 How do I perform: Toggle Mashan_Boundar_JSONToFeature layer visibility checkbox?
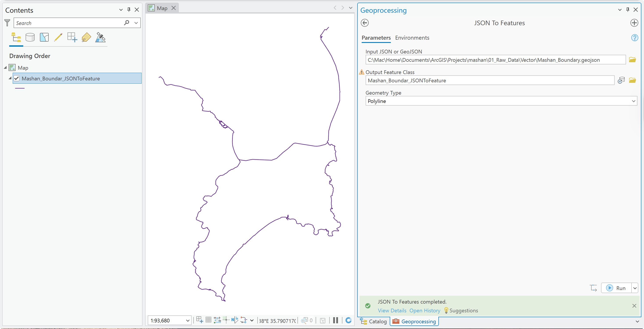pos(16,78)
